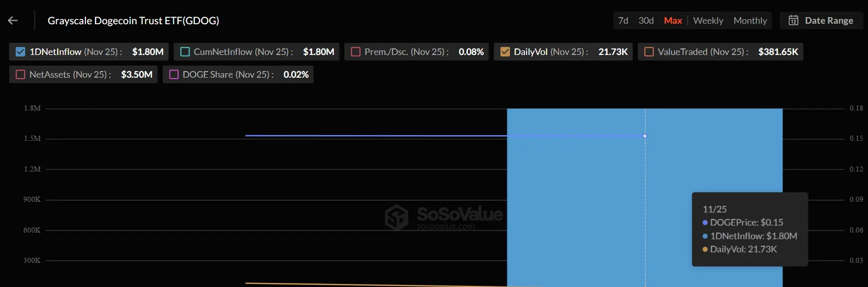
Task: Enable the DOGE Share checkbox
Action: (x=174, y=75)
